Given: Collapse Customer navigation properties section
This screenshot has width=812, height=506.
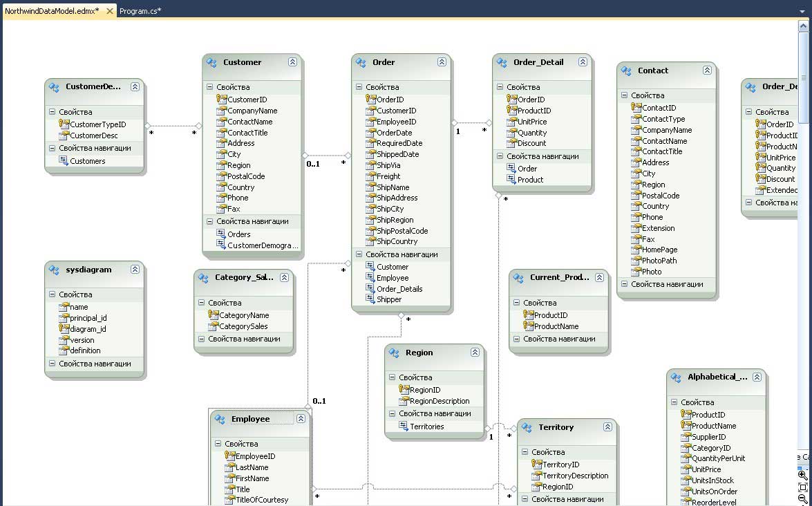Looking at the screenshot, I should pos(209,221).
